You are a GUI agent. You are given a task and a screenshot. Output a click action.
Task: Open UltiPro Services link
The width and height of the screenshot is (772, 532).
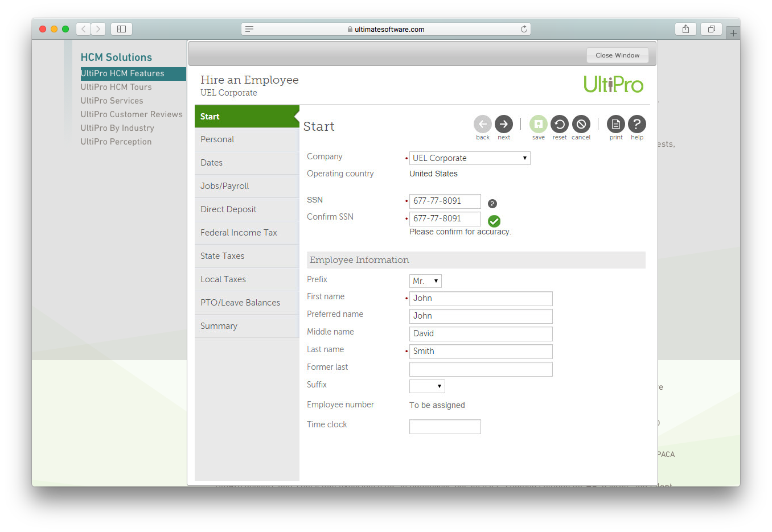112,101
